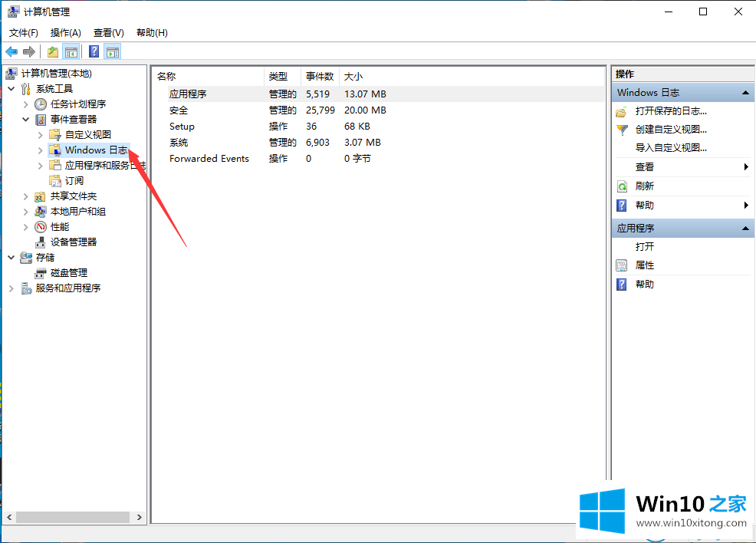Click 帮助 under 应用程序 actions
This screenshot has height=543, width=756.
[x=645, y=284]
